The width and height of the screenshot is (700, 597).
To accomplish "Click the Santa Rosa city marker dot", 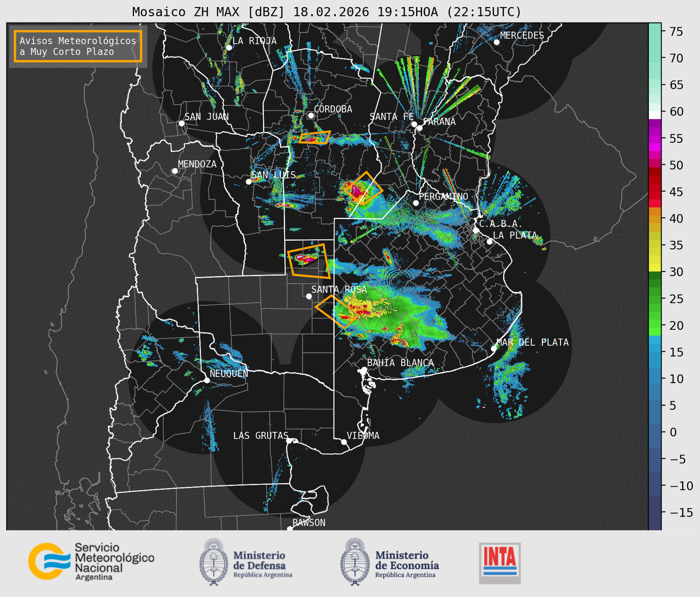I will point(309,296).
